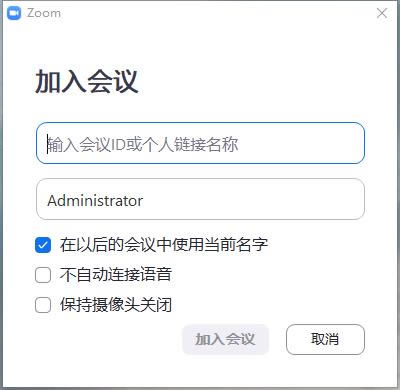Click the 不自动连接语音 label text
The height and width of the screenshot is (390, 400).
pos(116,275)
